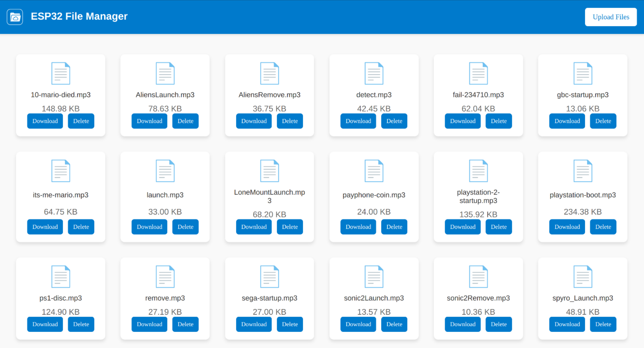Download the launch.mp3 file
The image size is (644, 348).
click(149, 227)
